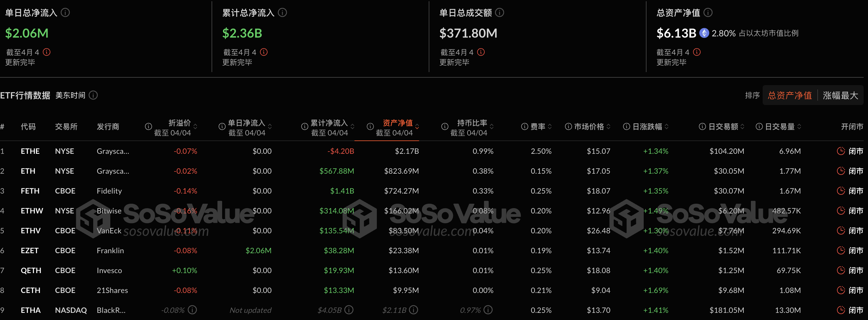Screen dimensions: 868x320
Task: Click the 资产净值 column header
Action: [x=398, y=123]
